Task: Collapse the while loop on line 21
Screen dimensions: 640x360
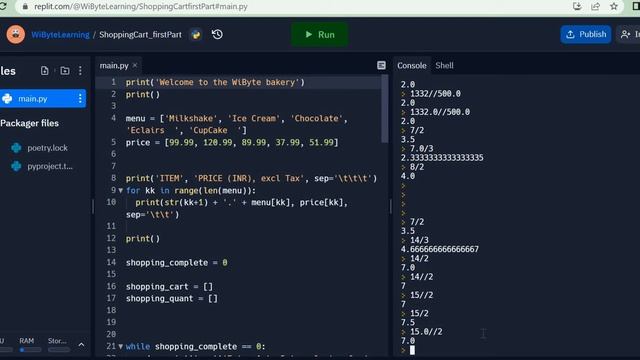Action: (x=120, y=347)
